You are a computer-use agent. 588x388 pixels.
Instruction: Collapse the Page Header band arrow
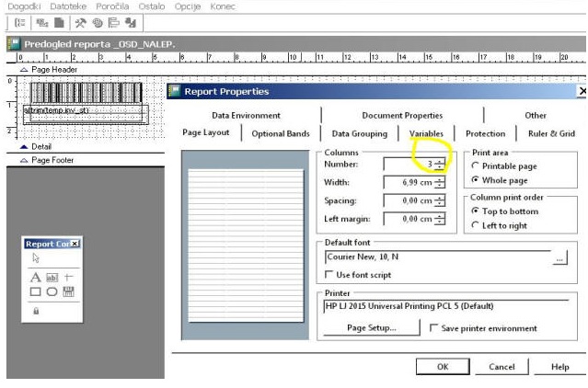click(x=24, y=70)
